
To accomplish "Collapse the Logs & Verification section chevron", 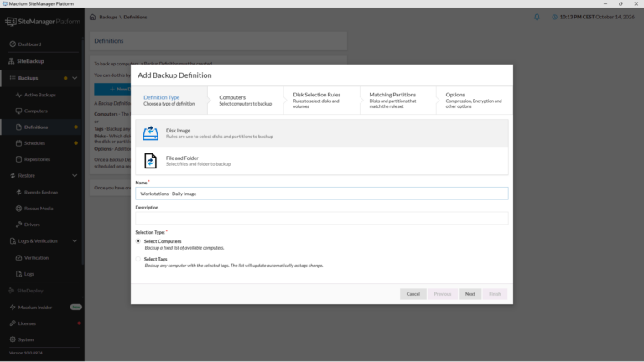I will [x=75, y=241].
